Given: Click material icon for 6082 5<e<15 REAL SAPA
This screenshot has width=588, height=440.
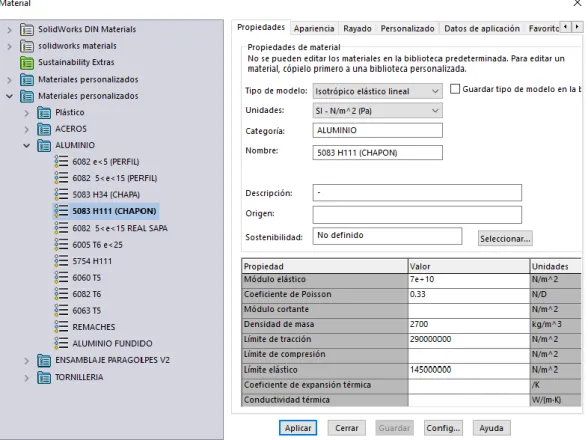Looking at the screenshot, I should 61,228.
